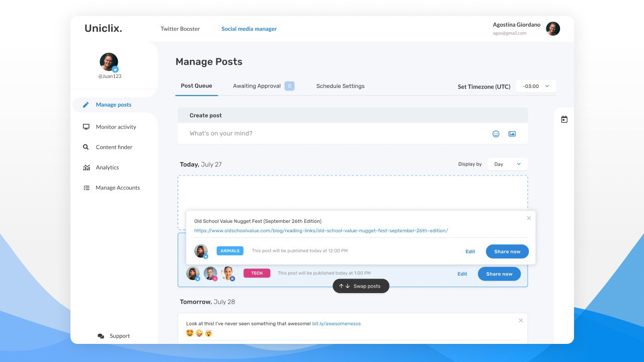Click the Monitor activity sidebar icon

coord(86,127)
